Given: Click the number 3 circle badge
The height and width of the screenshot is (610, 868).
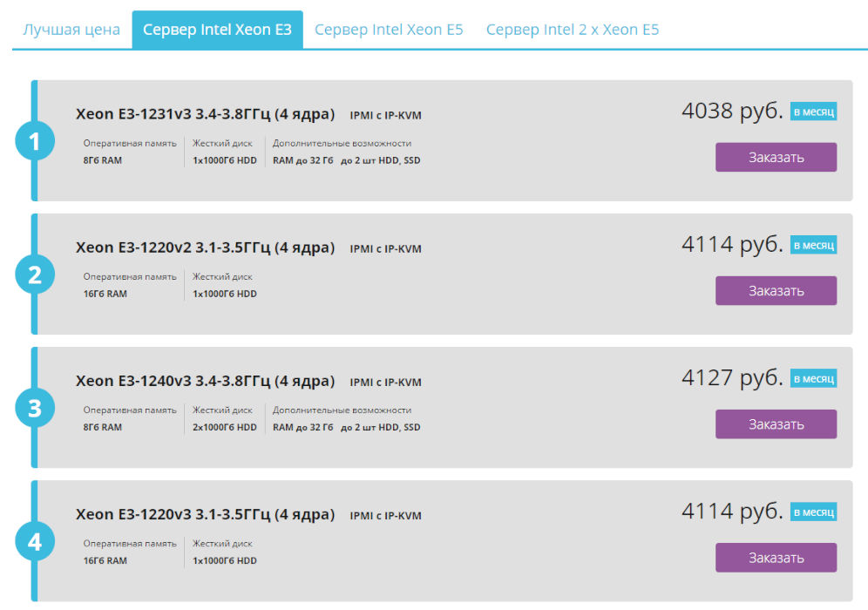Looking at the screenshot, I should point(35,409).
